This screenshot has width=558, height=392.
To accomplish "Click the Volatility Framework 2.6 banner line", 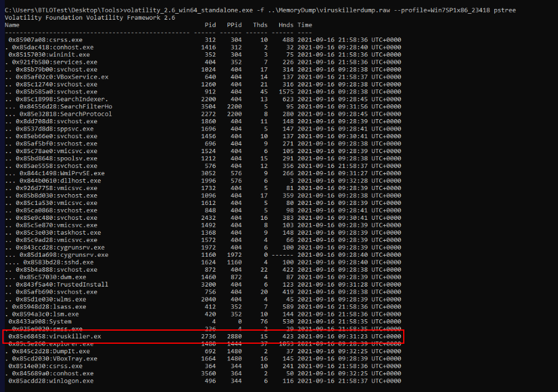I will click(x=90, y=18).
